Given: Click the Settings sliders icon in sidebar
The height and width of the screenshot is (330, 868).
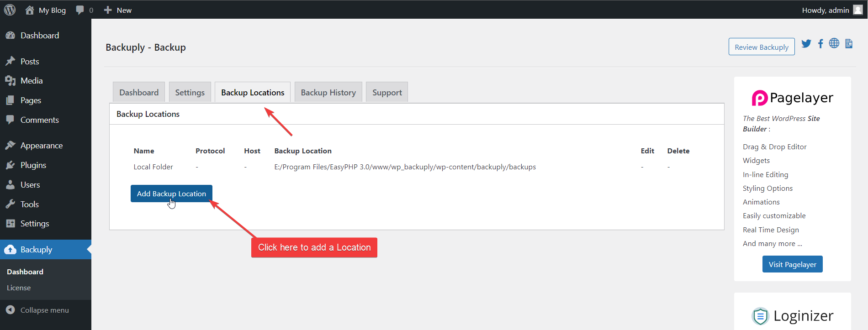Looking at the screenshot, I should pos(10,223).
